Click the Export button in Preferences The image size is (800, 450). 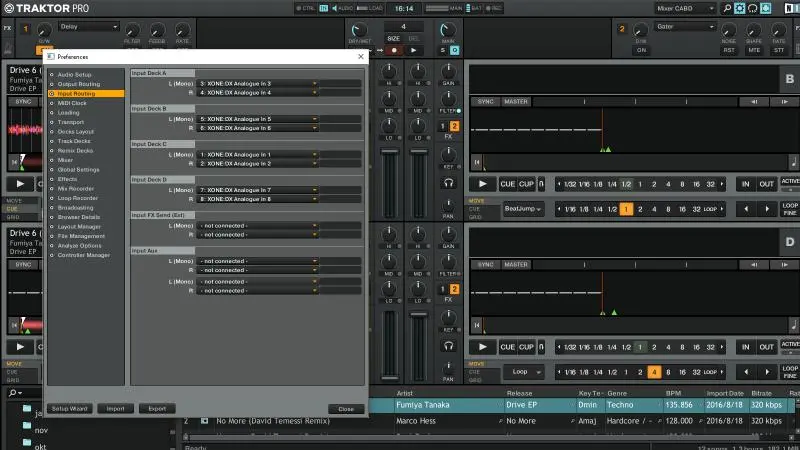coord(157,408)
